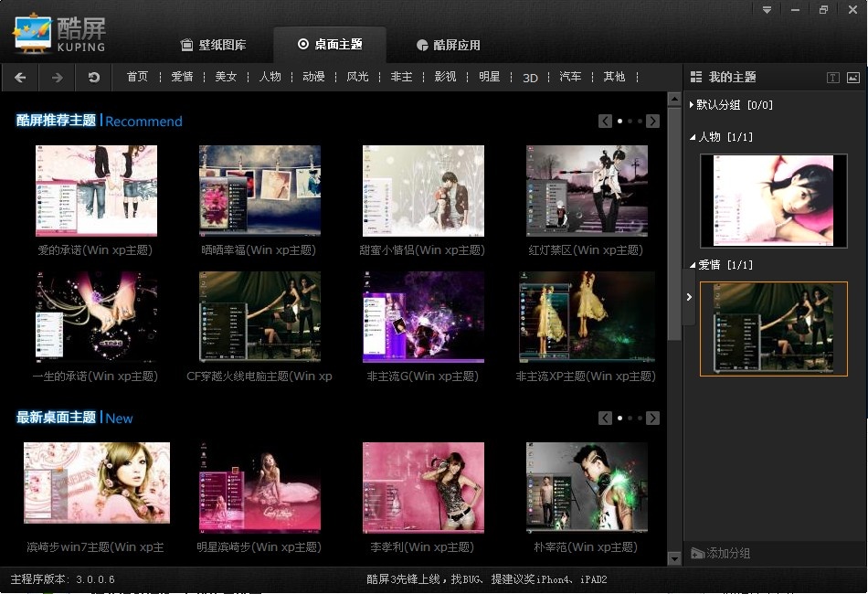Expand the 默认分组 [0/0] group

point(693,105)
